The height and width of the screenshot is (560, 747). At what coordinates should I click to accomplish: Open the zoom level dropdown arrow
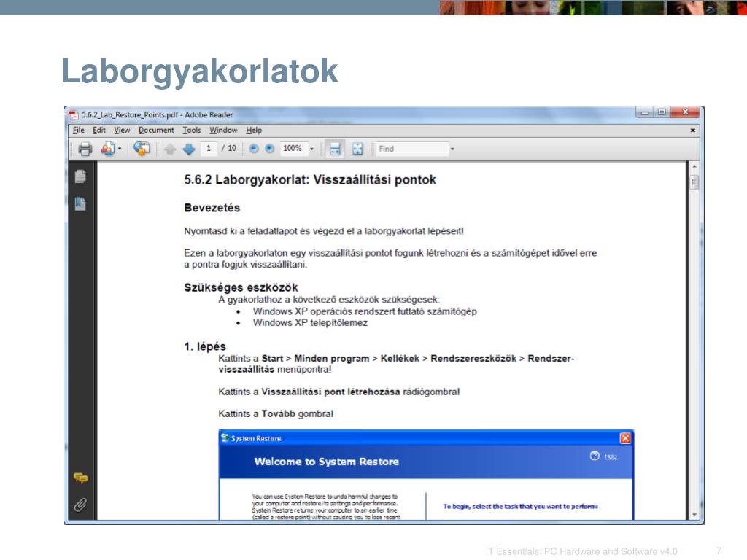[x=311, y=149]
